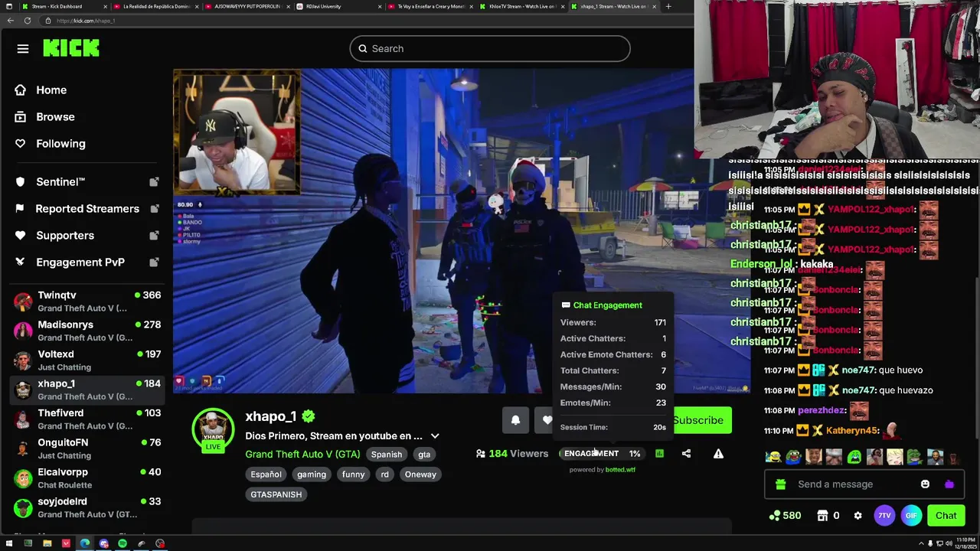Click the Español tag
This screenshot has width=980, height=551.
click(266, 474)
